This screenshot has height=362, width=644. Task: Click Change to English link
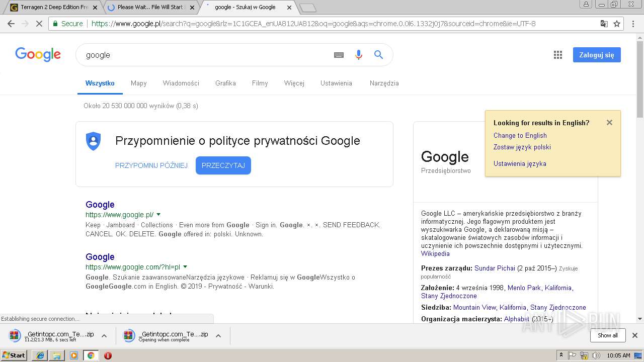pyautogui.click(x=520, y=135)
